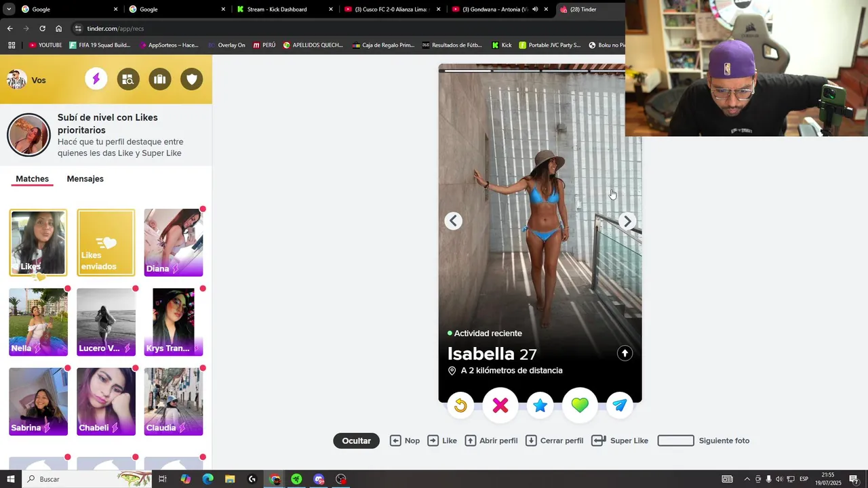Click the Cerrar perfil down arrow hint
The width and height of the screenshot is (868, 488).
pos(554,441)
